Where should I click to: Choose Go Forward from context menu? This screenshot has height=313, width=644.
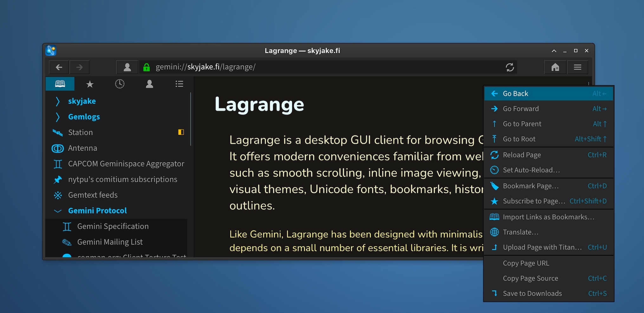[x=549, y=109]
